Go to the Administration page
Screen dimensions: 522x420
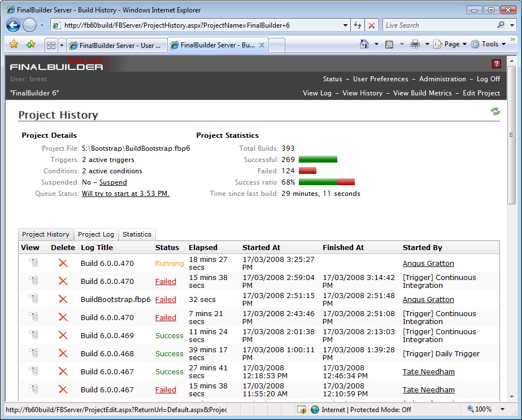(x=442, y=79)
